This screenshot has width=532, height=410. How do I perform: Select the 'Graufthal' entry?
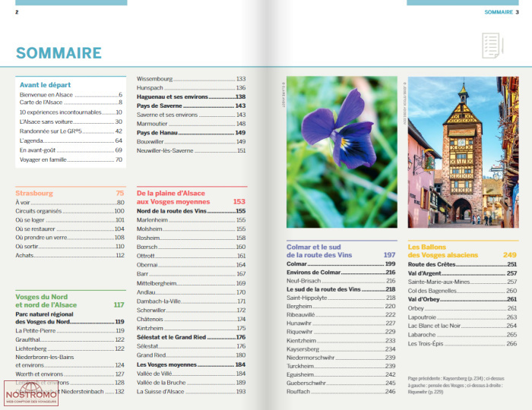pos(70,339)
